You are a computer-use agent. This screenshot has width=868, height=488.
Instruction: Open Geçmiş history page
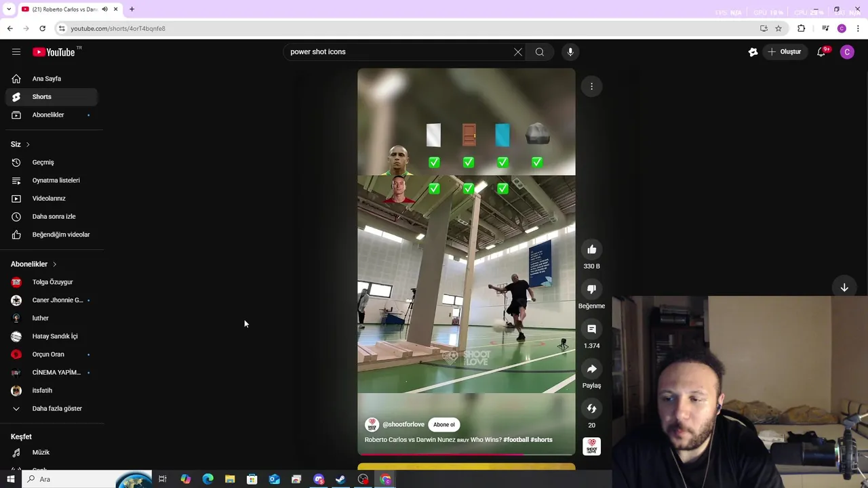click(52, 162)
